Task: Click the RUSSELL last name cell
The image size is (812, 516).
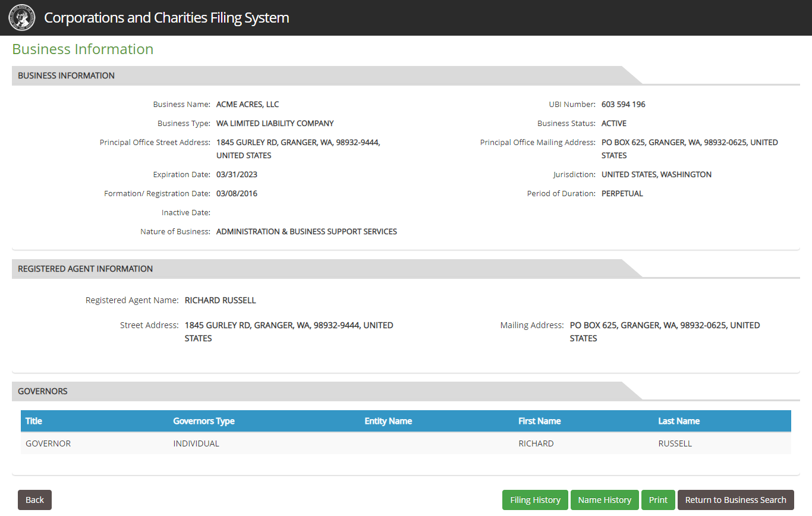Action: tap(675, 443)
